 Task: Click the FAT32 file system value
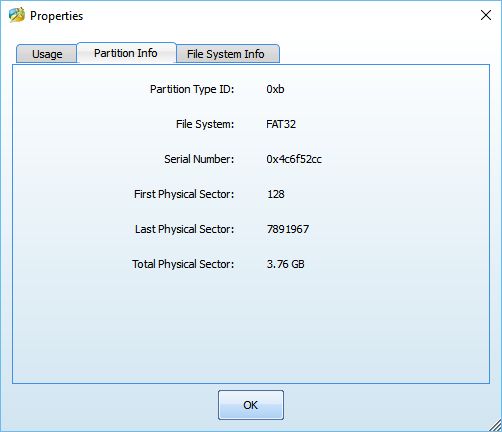click(281, 124)
